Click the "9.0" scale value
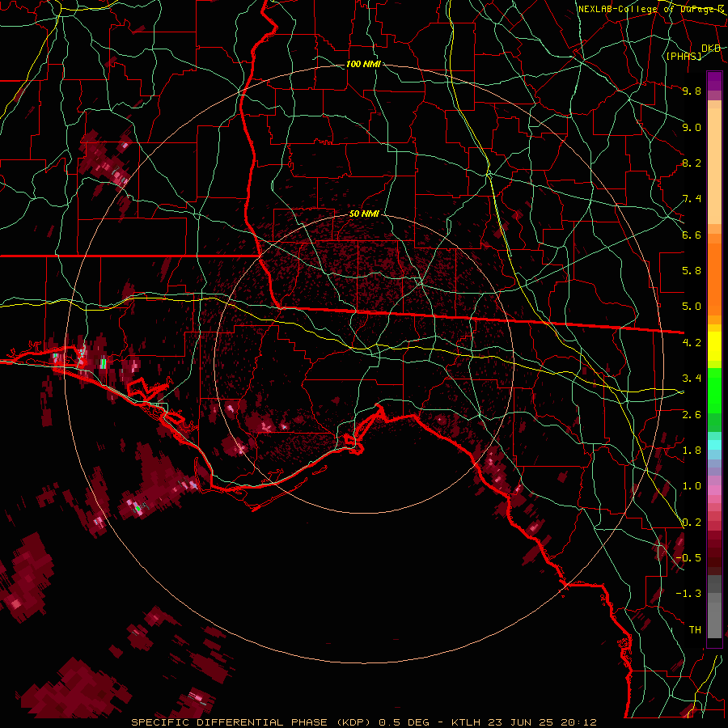Screen dimensions: 728x728 click(692, 127)
